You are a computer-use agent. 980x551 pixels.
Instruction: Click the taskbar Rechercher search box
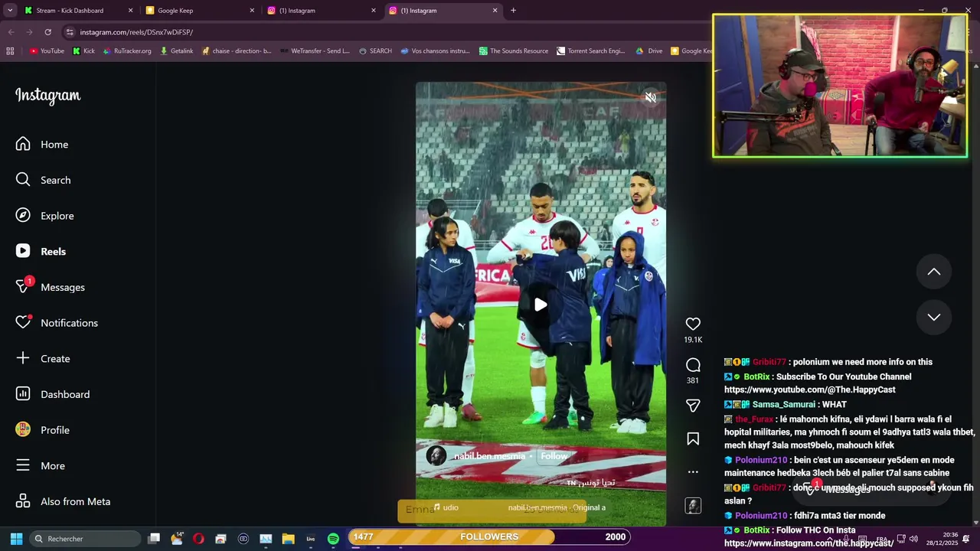[86, 539]
